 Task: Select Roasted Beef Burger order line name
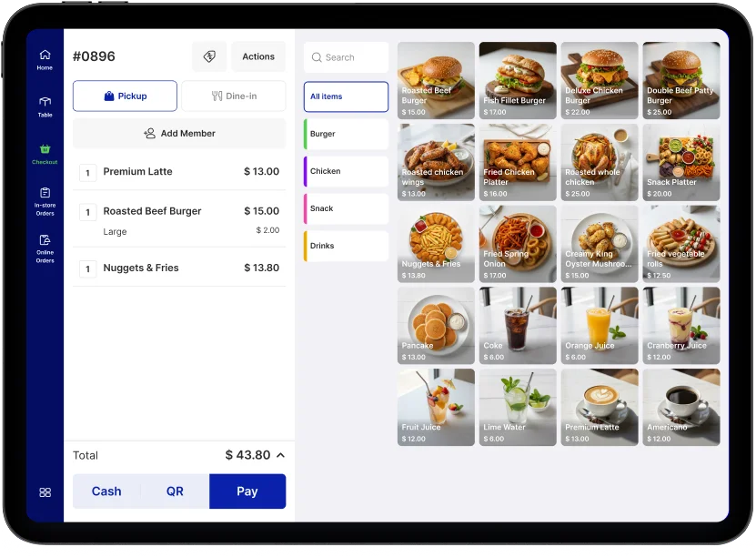(x=152, y=211)
